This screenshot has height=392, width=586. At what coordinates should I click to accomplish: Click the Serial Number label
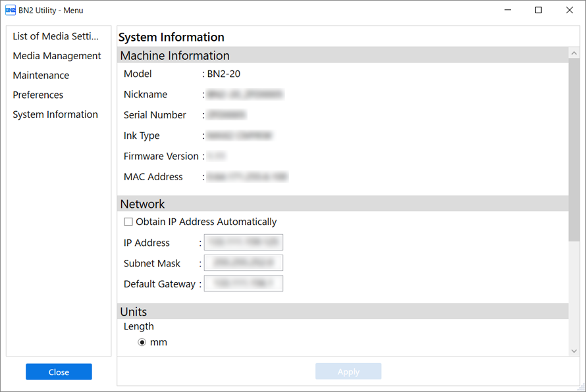pos(155,115)
